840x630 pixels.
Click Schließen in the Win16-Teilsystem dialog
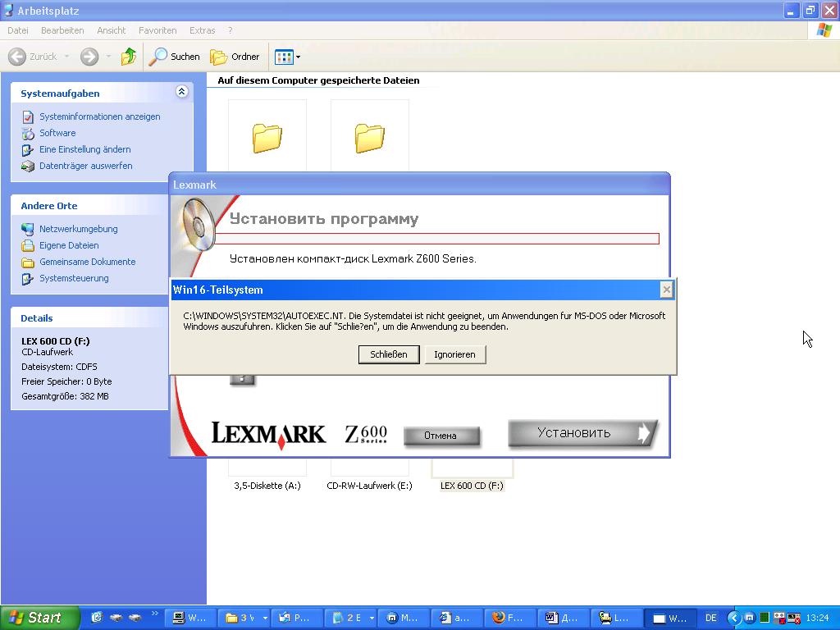pos(389,354)
